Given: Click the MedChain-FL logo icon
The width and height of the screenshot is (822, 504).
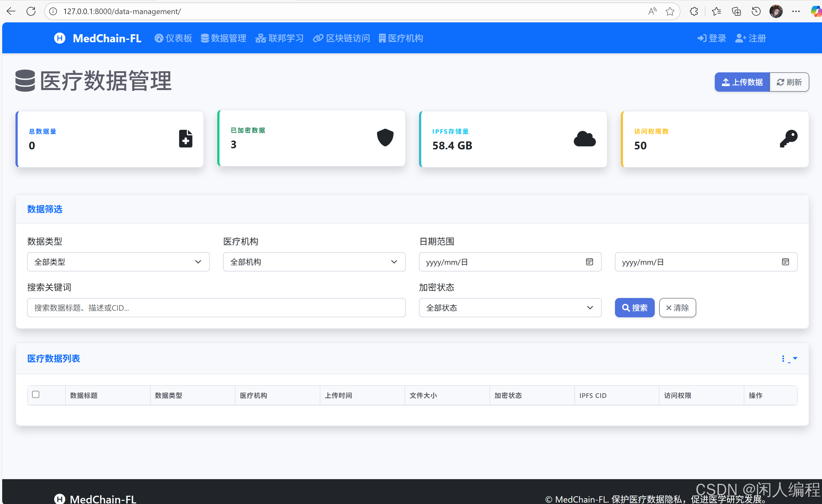Looking at the screenshot, I should 59,38.
